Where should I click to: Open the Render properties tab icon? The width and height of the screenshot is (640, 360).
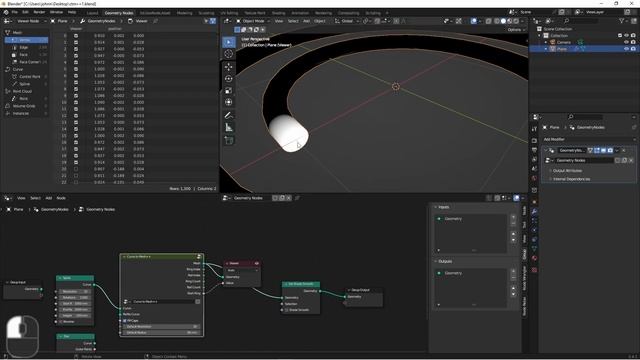534,140
